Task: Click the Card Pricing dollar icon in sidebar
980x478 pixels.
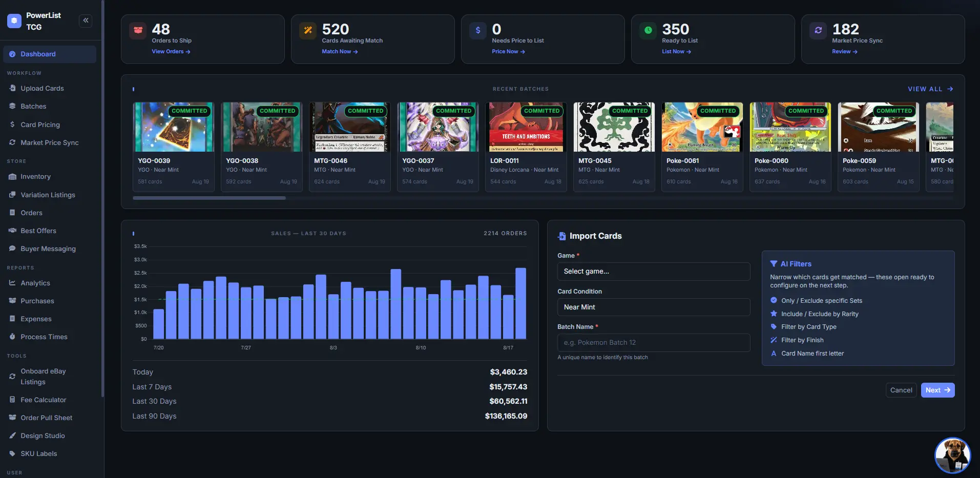Action: pyautogui.click(x=12, y=124)
